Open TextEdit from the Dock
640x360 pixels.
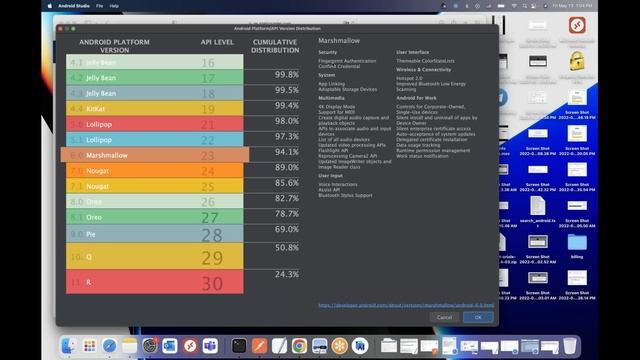279,346
